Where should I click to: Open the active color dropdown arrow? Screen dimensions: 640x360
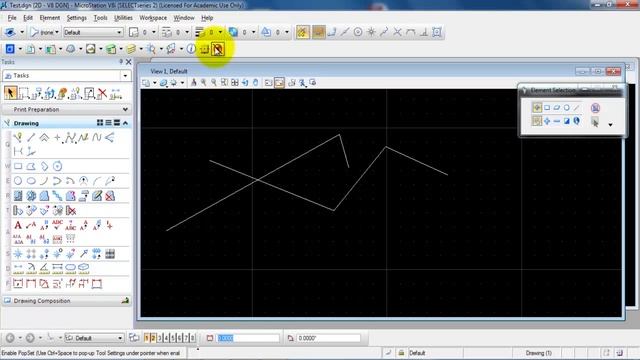154,32
